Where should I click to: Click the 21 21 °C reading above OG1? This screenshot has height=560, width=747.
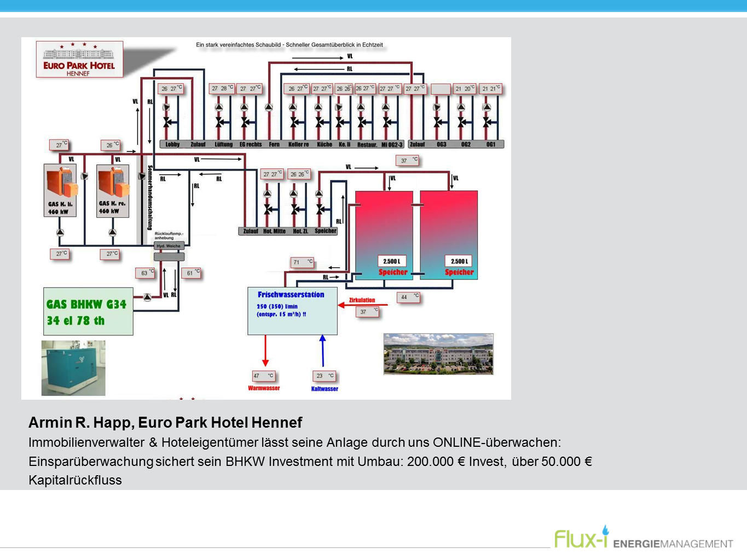490,89
